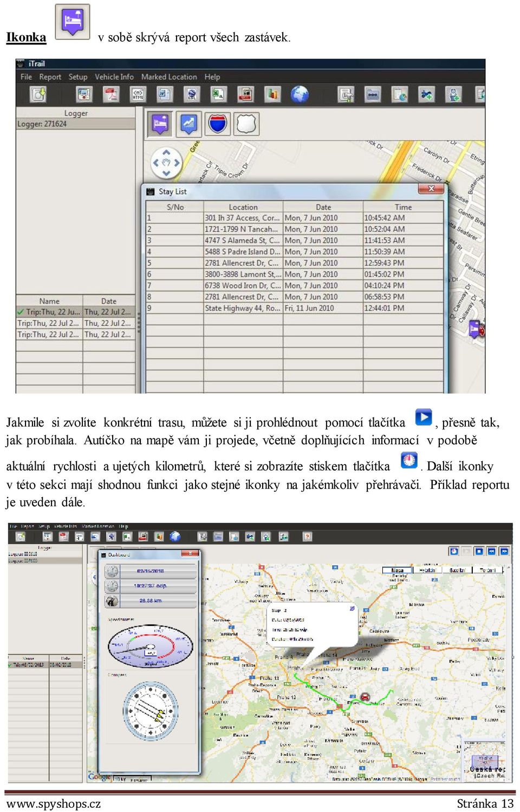Pan map up with navigation control arrow
Screen dimensions: 520x812
(x=166, y=152)
